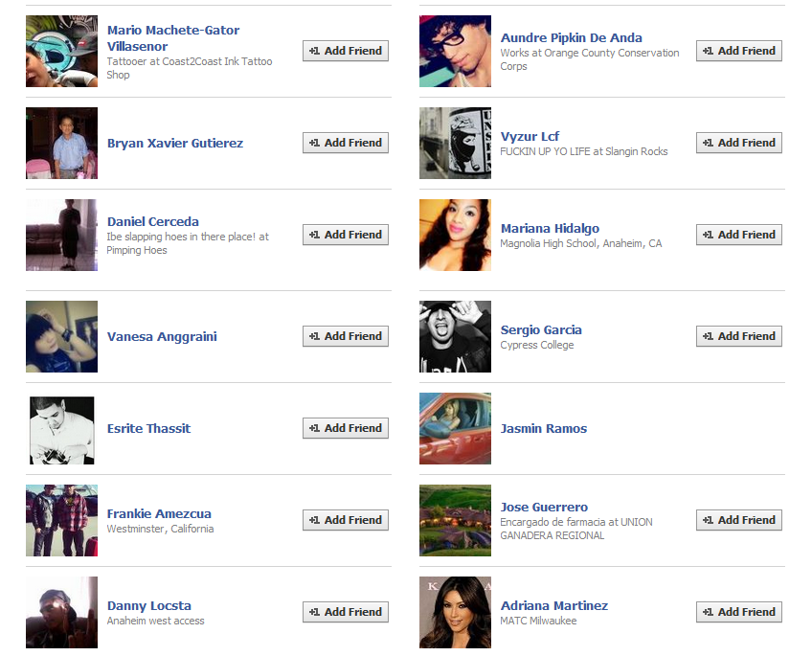Visit Frankie Amezcua's profile name
The width and height of the screenshot is (812, 656).
(x=159, y=513)
